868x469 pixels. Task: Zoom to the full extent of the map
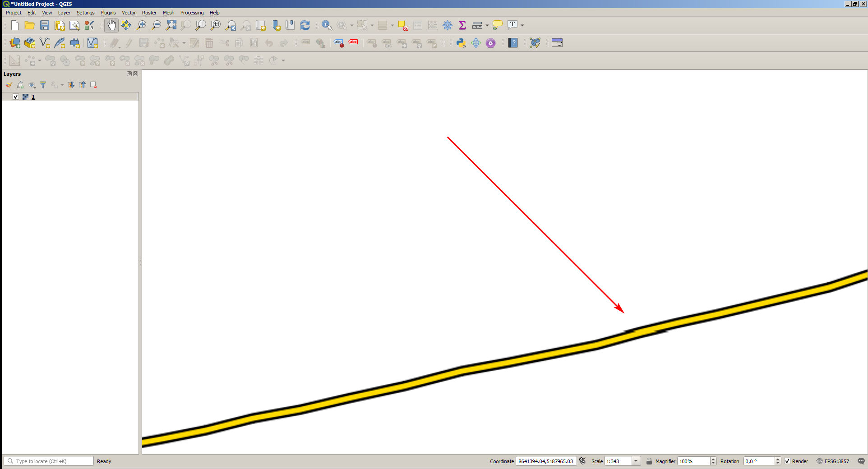(171, 25)
